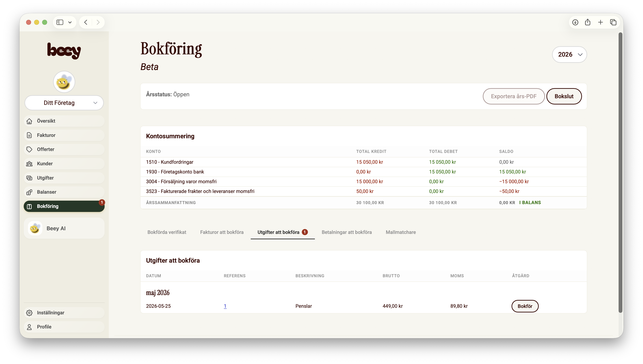Show tab overview icon

613,22
